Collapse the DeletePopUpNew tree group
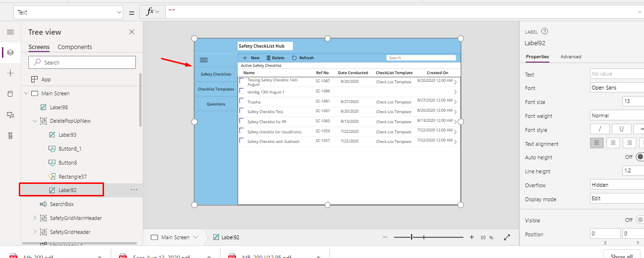 point(35,121)
